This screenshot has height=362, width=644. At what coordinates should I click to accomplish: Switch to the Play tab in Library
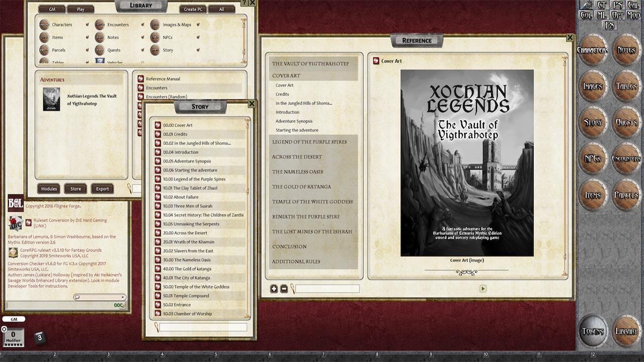coord(80,9)
